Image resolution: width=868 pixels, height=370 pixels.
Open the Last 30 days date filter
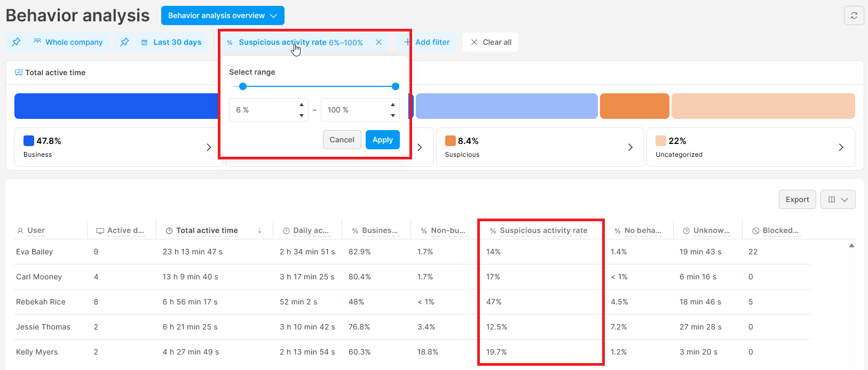pos(172,42)
